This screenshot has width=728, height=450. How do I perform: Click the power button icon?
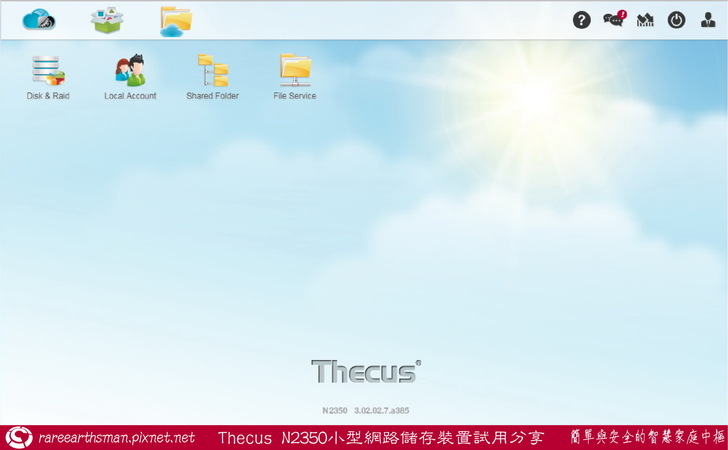676,20
